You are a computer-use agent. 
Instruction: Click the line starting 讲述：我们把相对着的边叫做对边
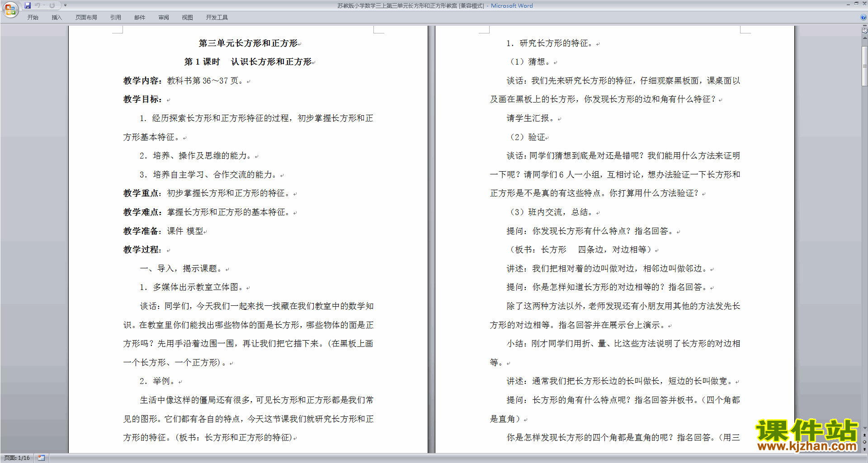click(608, 269)
